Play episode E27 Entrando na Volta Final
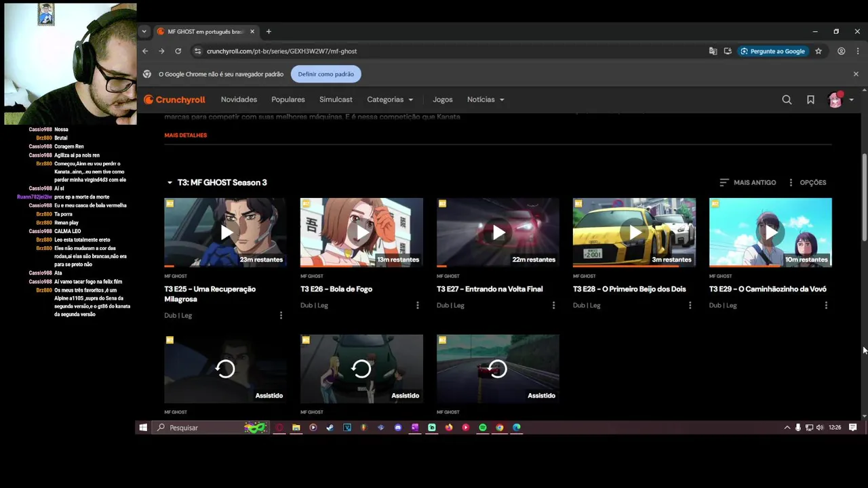The image size is (868, 488). click(x=498, y=232)
